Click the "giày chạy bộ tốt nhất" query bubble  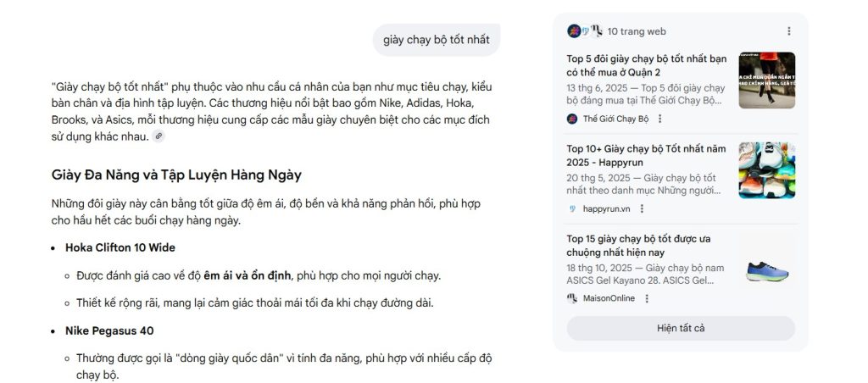tap(436, 40)
